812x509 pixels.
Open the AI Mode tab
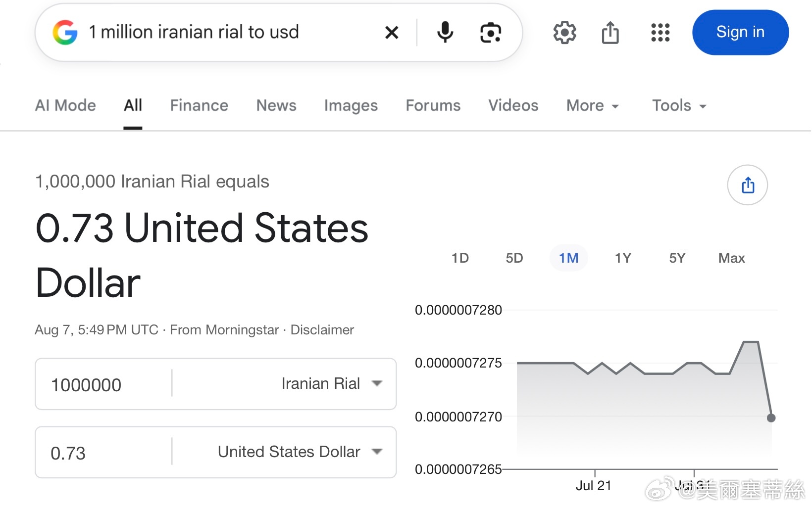coord(65,105)
